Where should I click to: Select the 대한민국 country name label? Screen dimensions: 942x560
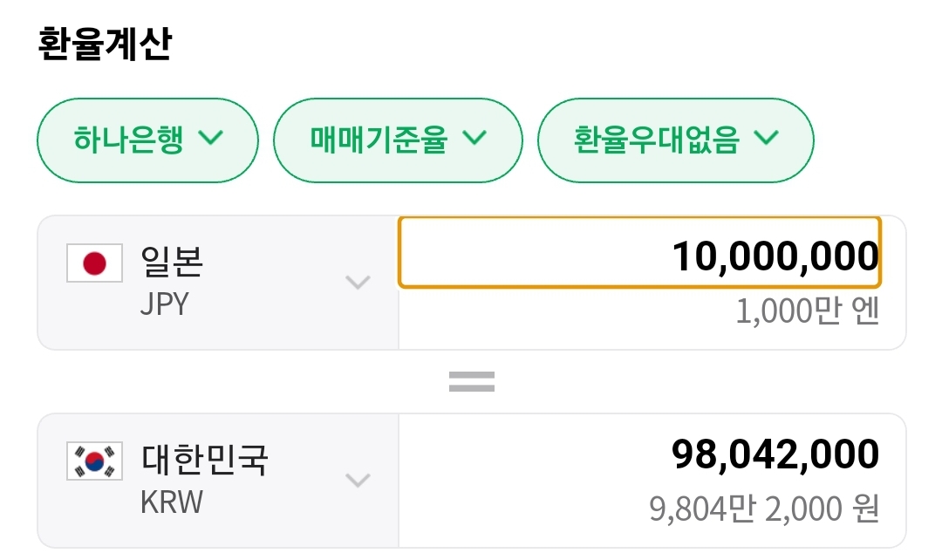pos(204,460)
